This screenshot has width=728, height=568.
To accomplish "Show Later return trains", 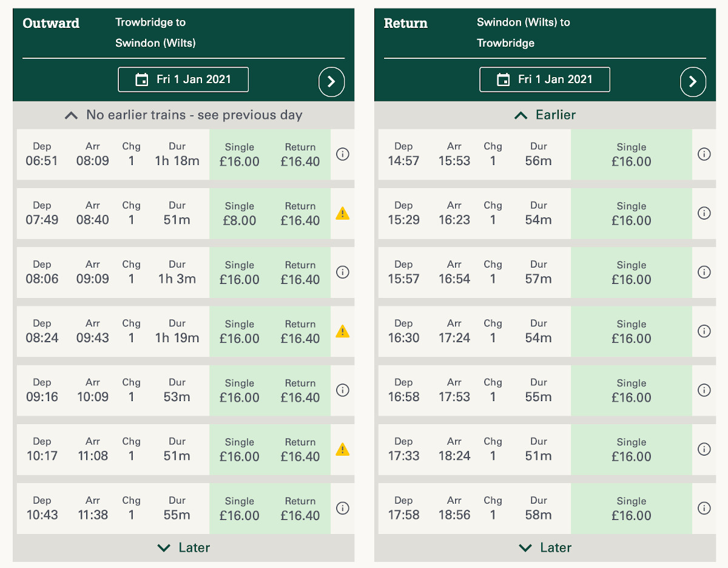I will (x=545, y=547).
